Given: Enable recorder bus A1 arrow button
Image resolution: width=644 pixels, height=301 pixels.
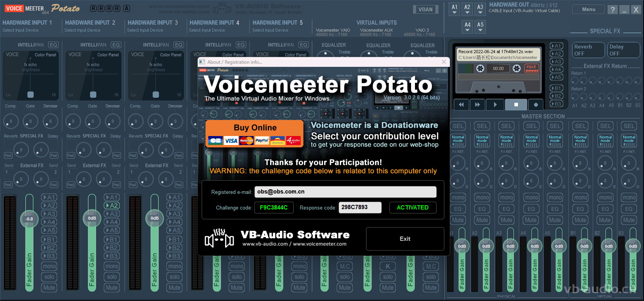Looking at the screenshot, I should click(556, 46).
